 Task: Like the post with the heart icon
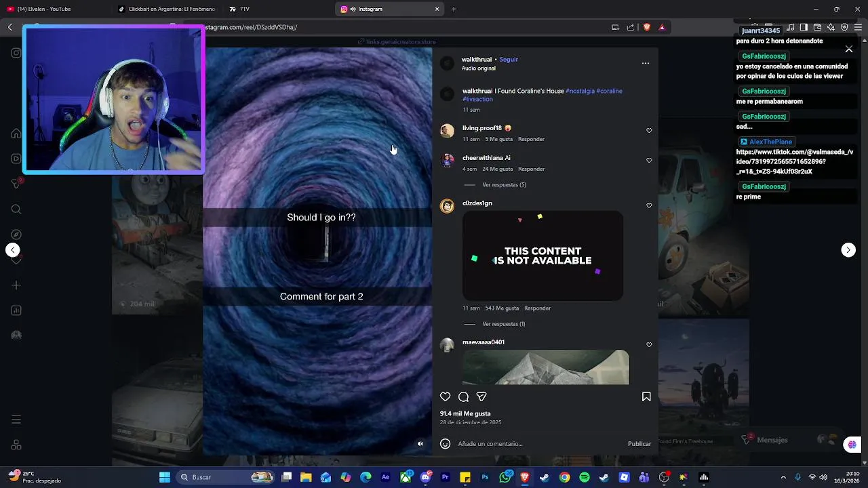pos(445,397)
